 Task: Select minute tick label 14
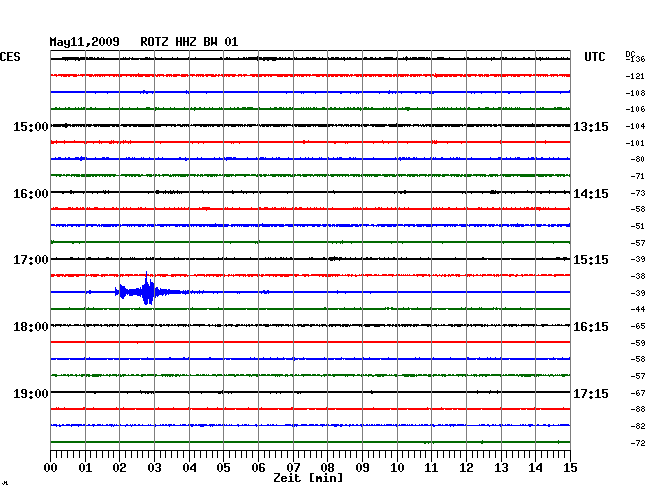point(536,468)
